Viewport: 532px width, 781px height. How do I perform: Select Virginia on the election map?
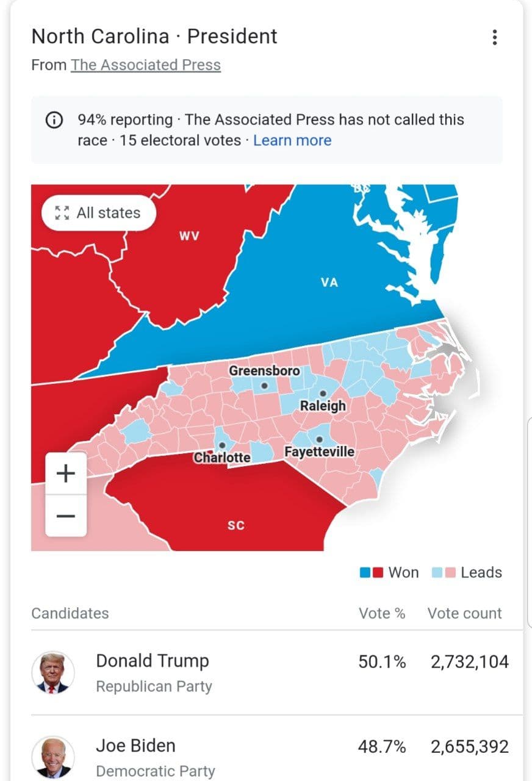pyautogui.click(x=329, y=282)
